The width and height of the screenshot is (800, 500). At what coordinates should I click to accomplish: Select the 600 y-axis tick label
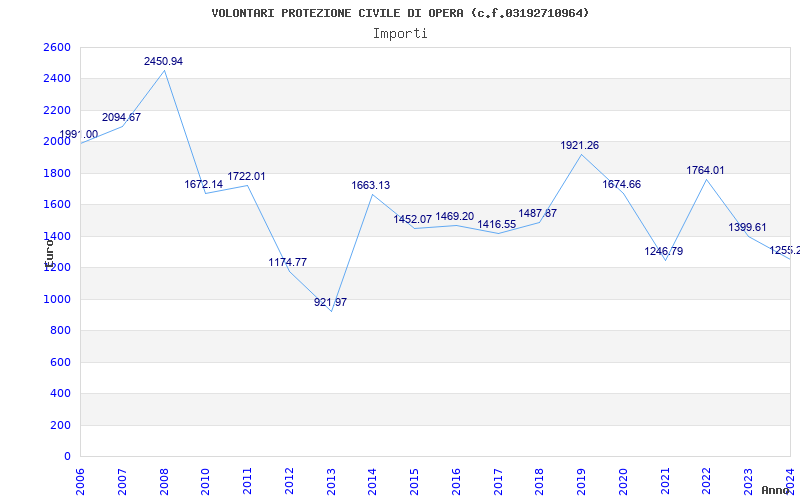pos(60,363)
